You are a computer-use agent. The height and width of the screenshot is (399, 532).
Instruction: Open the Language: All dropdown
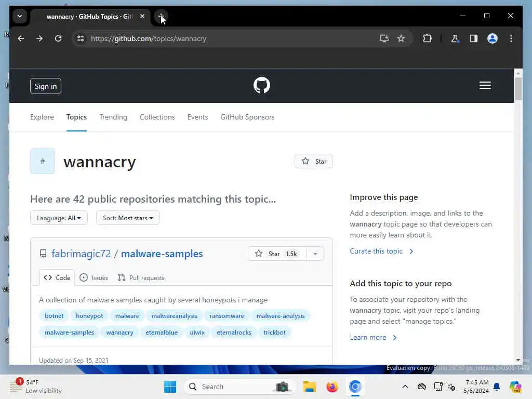(59, 218)
